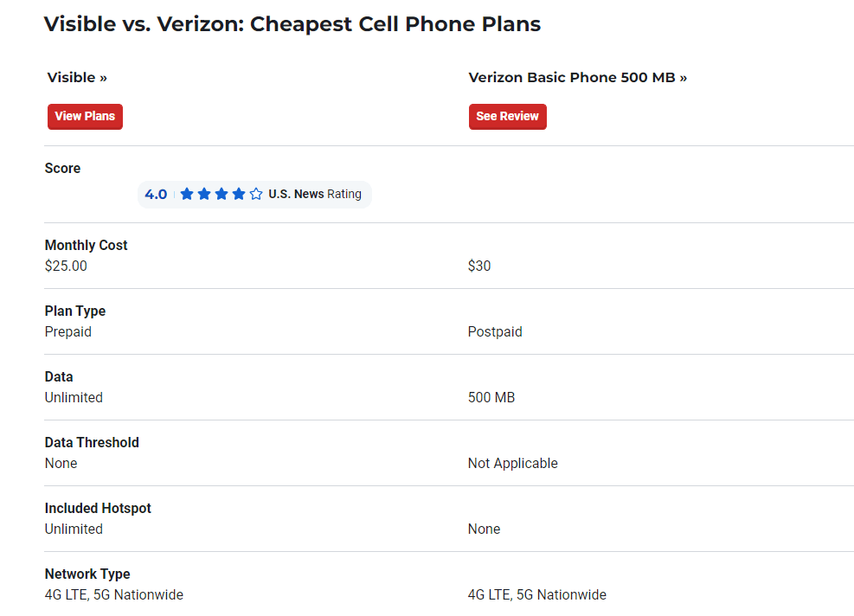Open the Verizon Basic Phone 500 MB link
The image size is (854, 616).
click(x=577, y=78)
